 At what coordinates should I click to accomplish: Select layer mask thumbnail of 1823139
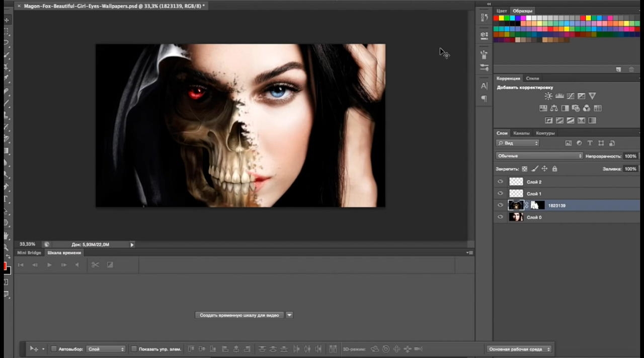(x=537, y=205)
